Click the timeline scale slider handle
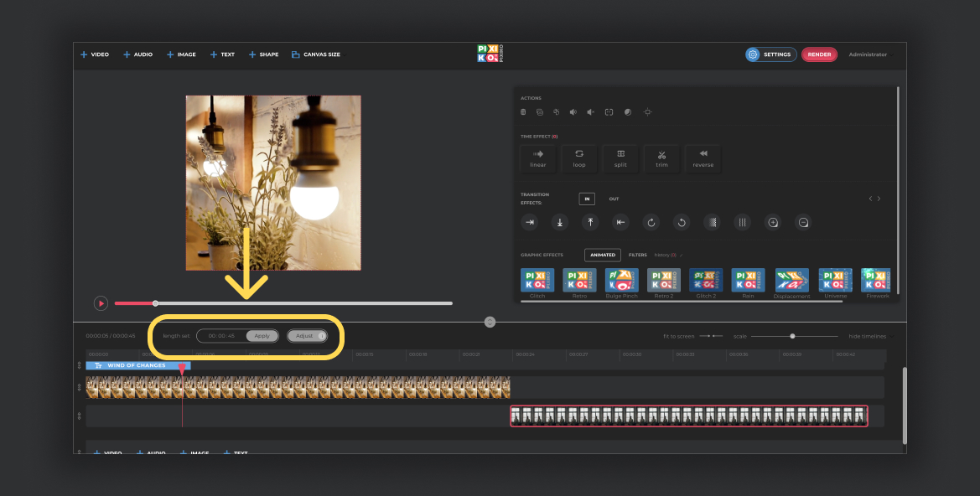The width and height of the screenshot is (980, 496). (x=792, y=336)
